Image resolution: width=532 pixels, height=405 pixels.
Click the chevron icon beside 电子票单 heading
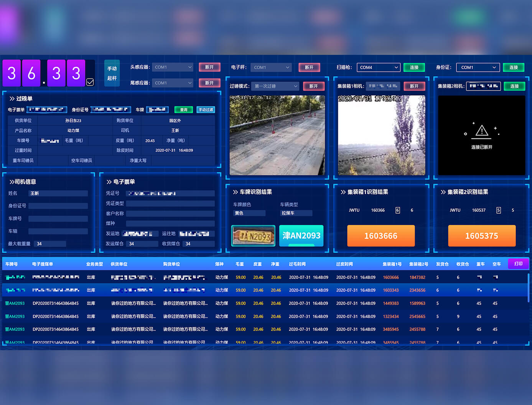point(109,182)
